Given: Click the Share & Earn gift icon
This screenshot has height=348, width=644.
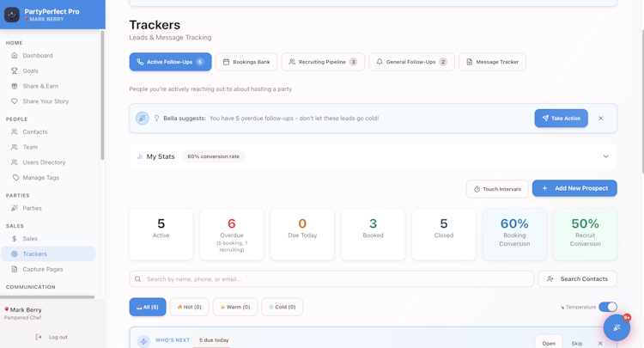Looking at the screenshot, I should (15, 86).
